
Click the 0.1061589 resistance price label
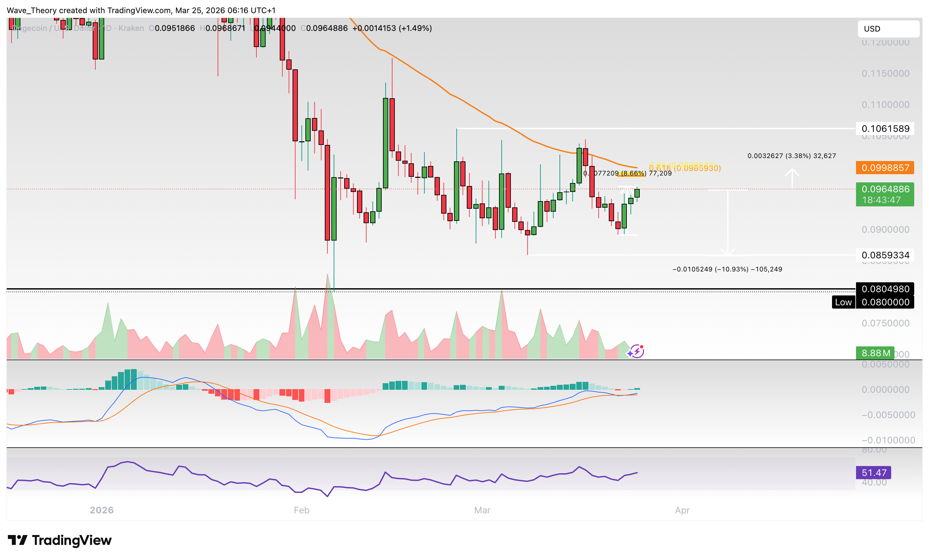885,128
